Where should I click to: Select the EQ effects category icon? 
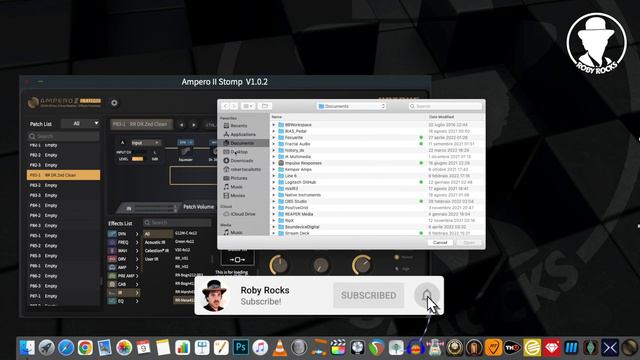[112, 301]
